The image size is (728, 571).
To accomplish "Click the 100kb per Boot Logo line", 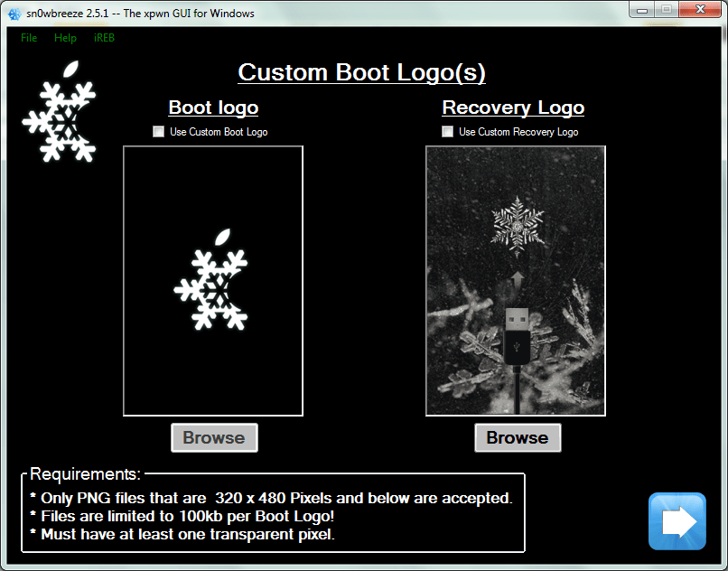I will pos(183,516).
